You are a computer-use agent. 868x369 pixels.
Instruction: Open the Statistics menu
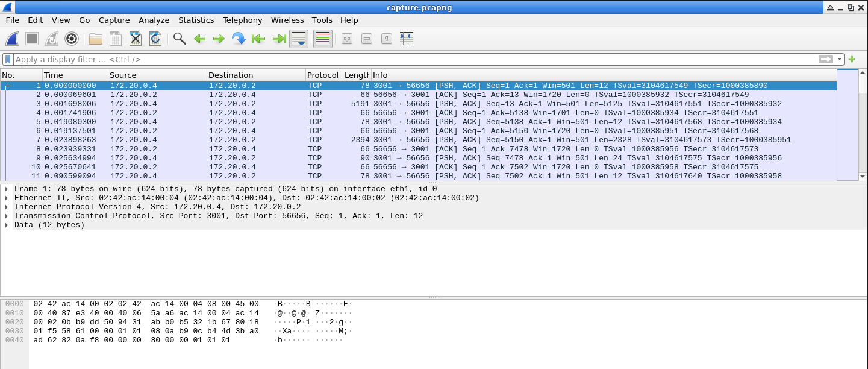click(x=196, y=20)
